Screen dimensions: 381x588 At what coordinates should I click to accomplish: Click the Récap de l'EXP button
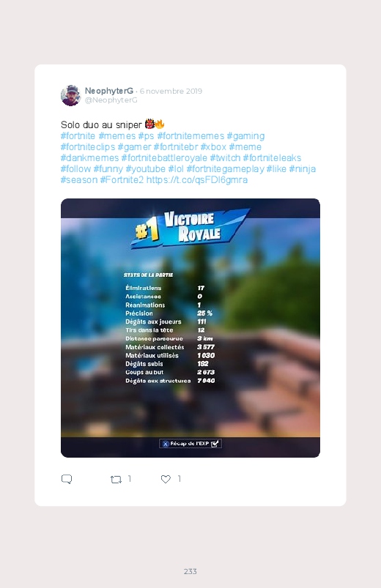[x=190, y=444]
